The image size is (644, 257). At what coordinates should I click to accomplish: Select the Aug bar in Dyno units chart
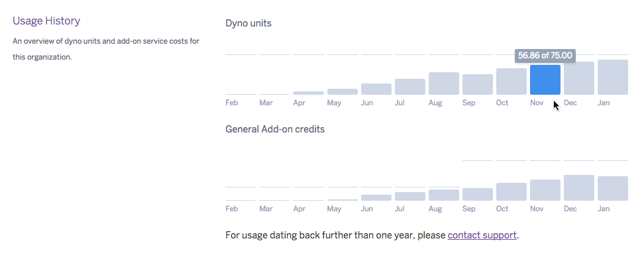point(444,83)
